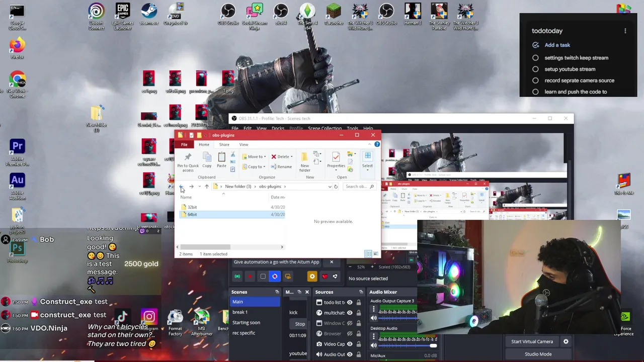The width and height of the screenshot is (644, 362).
Task: Show the Browser source
Action: 350,334
